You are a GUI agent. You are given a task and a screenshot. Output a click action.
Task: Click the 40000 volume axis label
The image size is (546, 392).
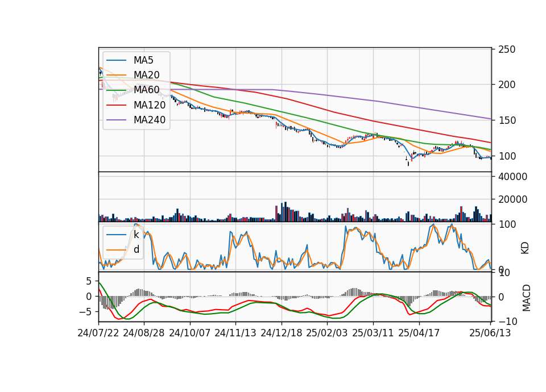coord(512,177)
